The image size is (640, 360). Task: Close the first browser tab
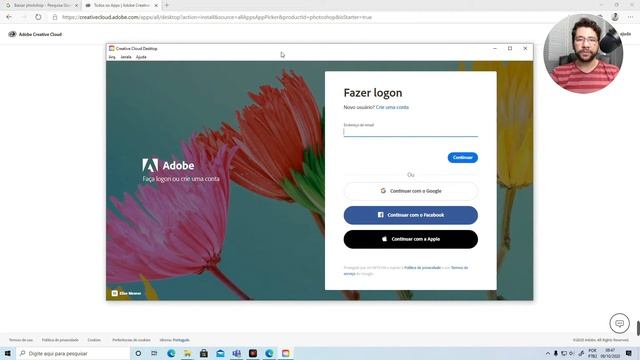[76, 5]
